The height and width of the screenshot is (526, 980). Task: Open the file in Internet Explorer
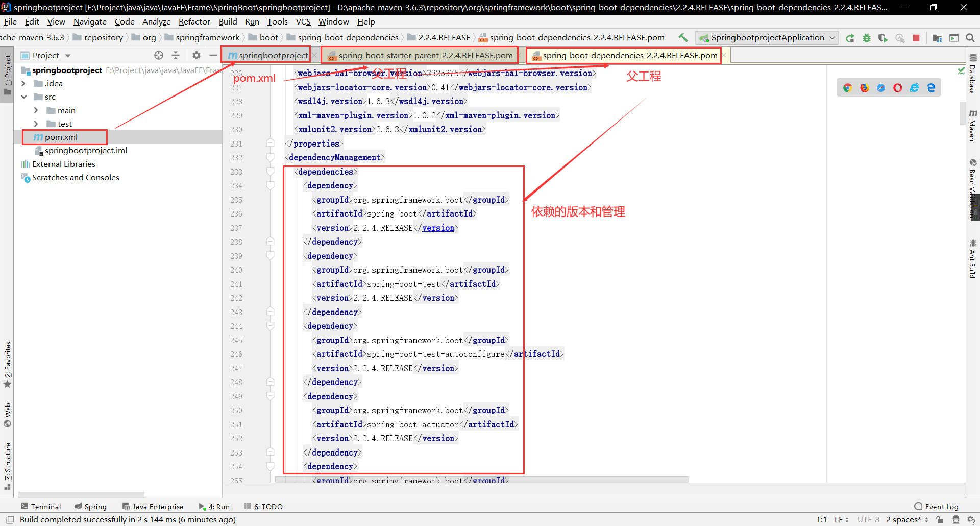(914, 88)
